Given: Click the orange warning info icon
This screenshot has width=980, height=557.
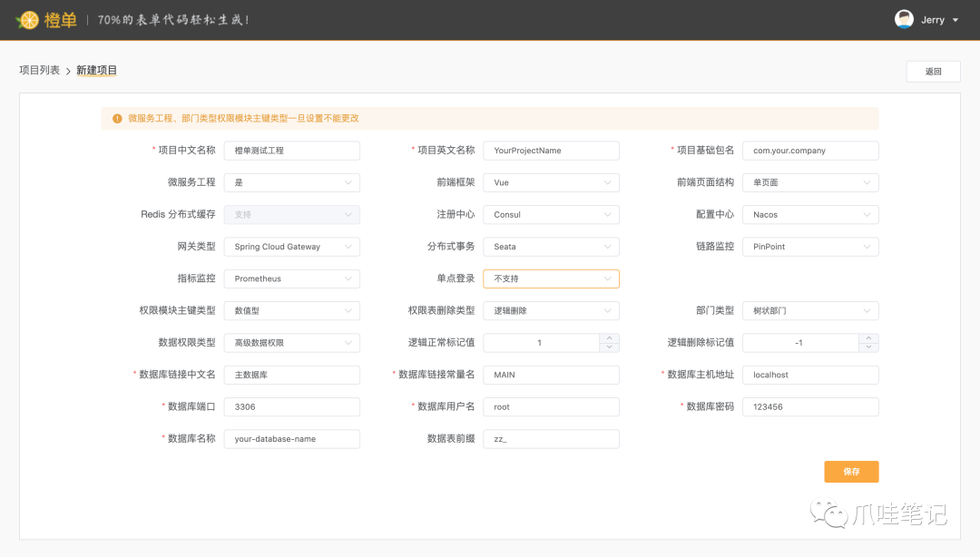Looking at the screenshot, I should [117, 118].
